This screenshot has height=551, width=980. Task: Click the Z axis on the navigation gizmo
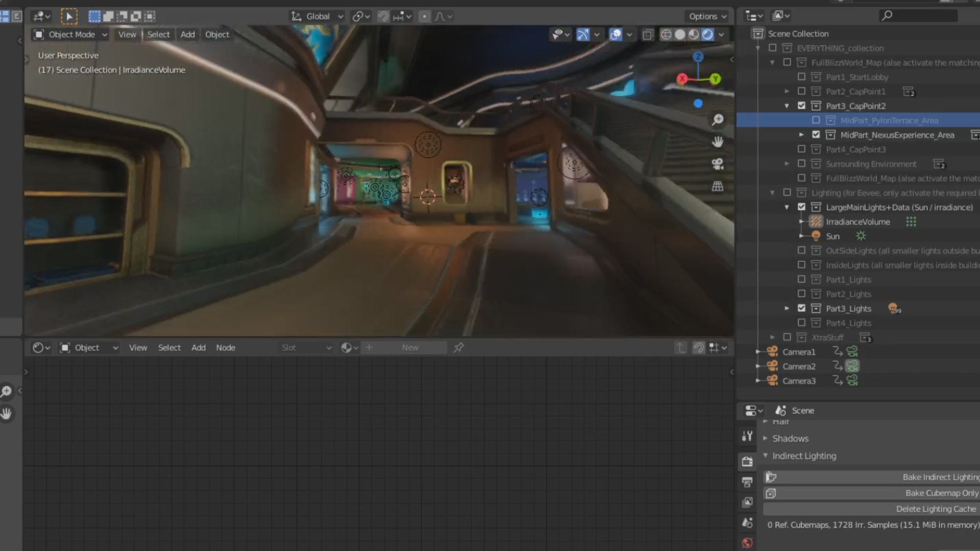pyautogui.click(x=698, y=57)
